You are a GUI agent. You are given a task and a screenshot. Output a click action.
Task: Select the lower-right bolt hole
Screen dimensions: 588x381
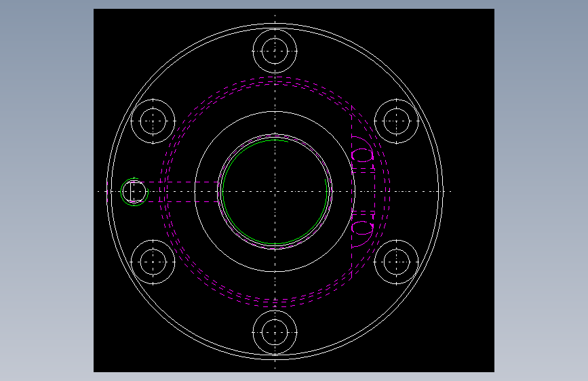[x=397, y=262]
